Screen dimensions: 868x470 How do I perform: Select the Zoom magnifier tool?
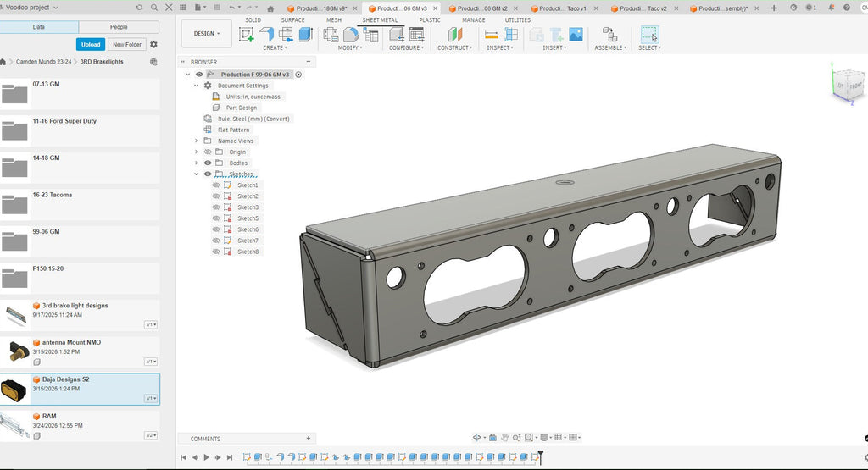tap(516, 437)
